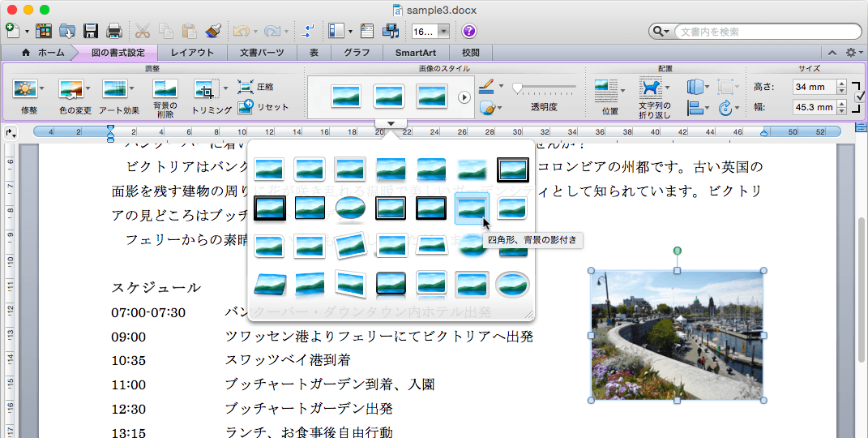
Task: Click the 背景の削除 background removal icon
Action: [x=165, y=89]
